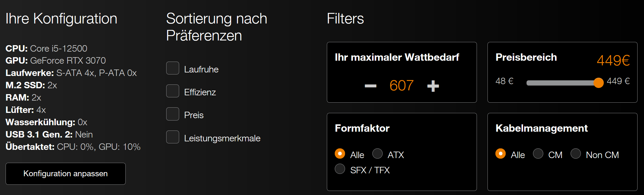The height and width of the screenshot is (195, 644).
Task: Select the ATX form factor option
Action: [378, 153]
